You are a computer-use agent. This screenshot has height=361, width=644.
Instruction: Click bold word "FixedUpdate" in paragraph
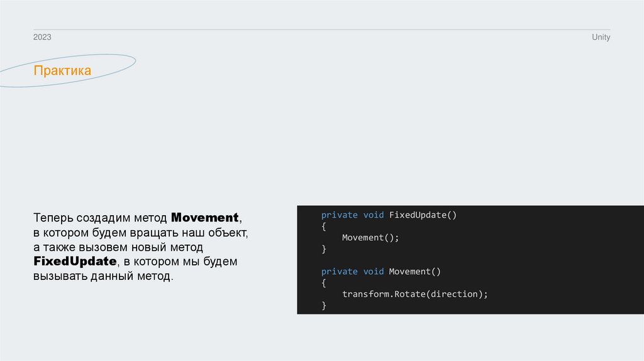(75, 262)
